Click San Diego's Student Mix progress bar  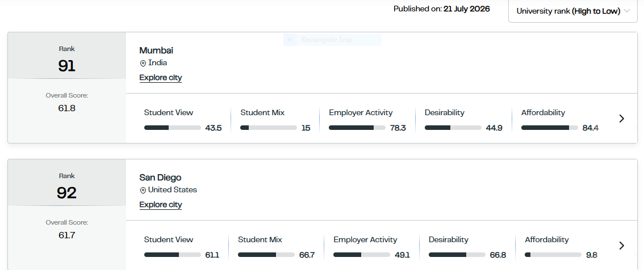266,255
